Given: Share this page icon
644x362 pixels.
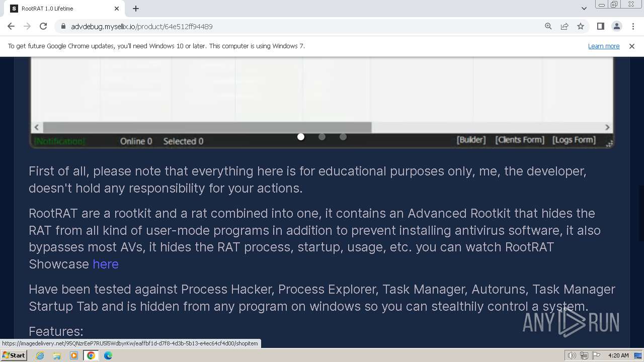Looking at the screenshot, I should (x=565, y=26).
